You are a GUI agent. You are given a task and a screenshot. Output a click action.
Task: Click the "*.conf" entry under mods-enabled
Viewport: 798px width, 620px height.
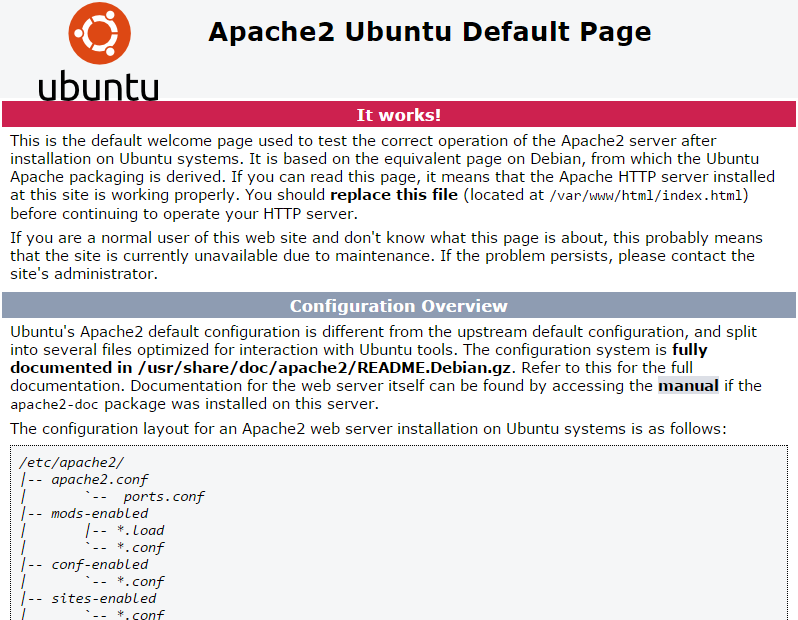[140, 548]
